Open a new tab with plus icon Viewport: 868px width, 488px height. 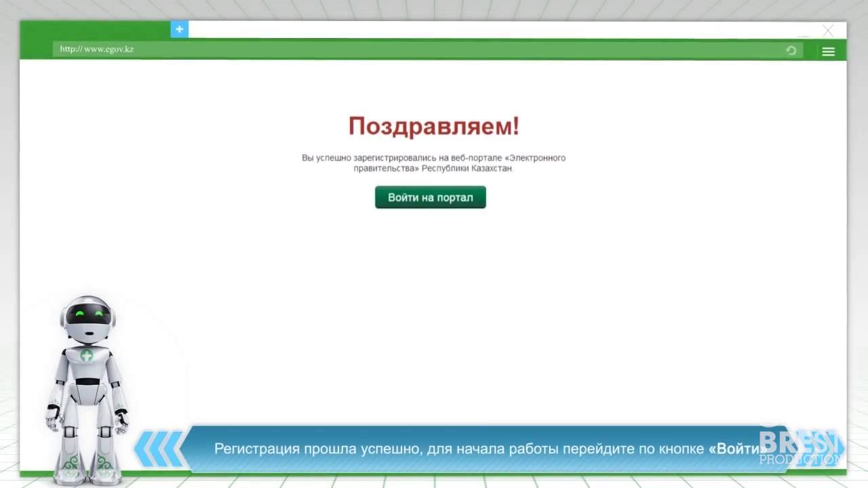(179, 29)
